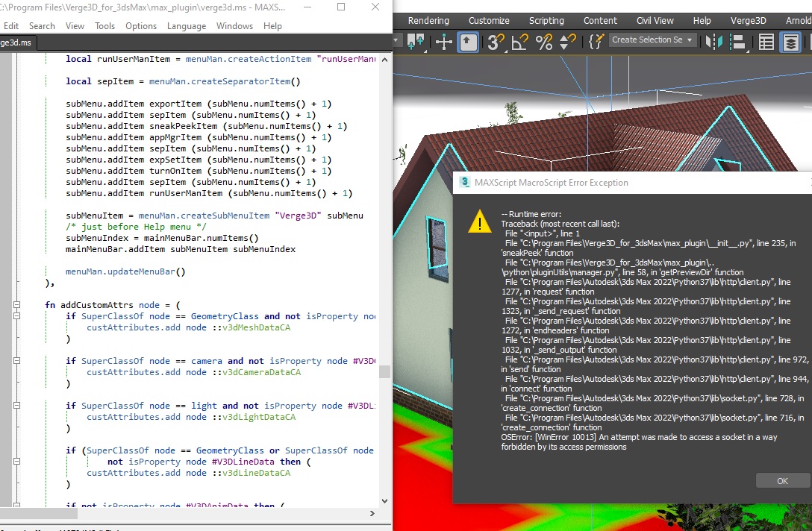Open the Content menu
812x531 pixels.
click(x=600, y=21)
